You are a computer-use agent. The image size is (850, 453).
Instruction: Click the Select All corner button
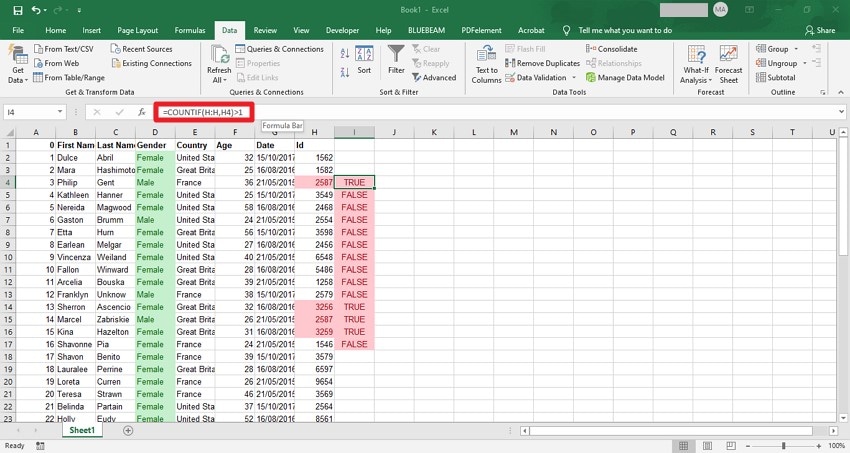[8, 133]
